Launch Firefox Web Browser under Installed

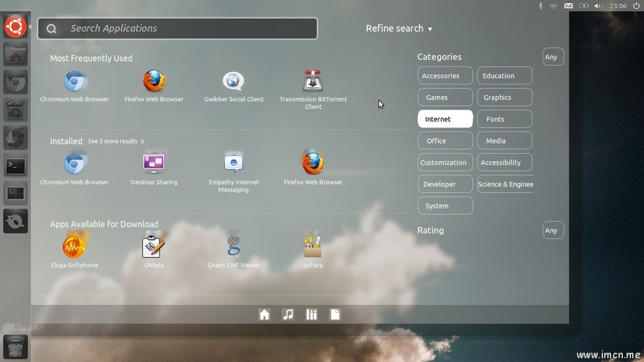(x=313, y=169)
